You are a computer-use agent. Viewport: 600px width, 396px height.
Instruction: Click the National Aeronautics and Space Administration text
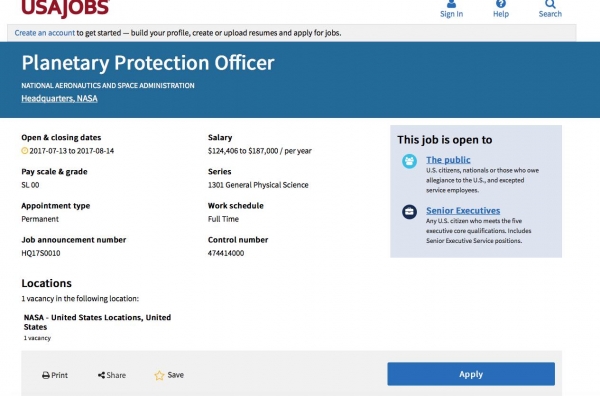[108, 85]
